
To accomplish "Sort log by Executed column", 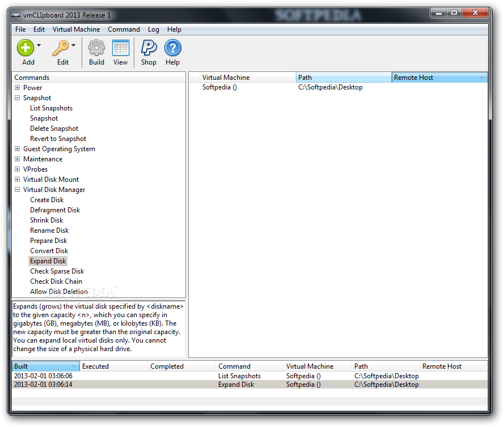I will click(113, 366).
